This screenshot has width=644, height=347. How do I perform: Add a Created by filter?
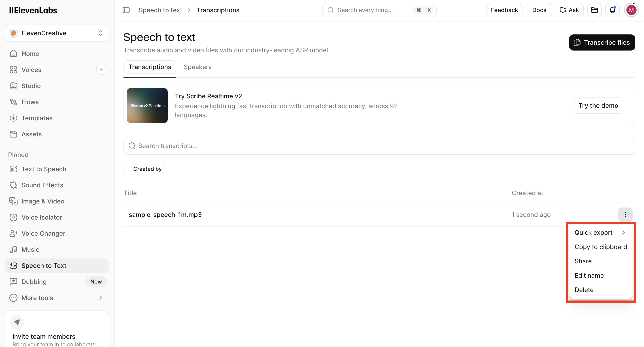click(144, 169)
